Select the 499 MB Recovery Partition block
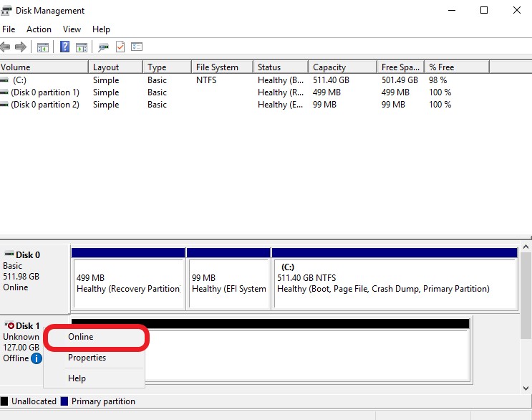This screenshot has height=420, width=532. pos(127,283)
